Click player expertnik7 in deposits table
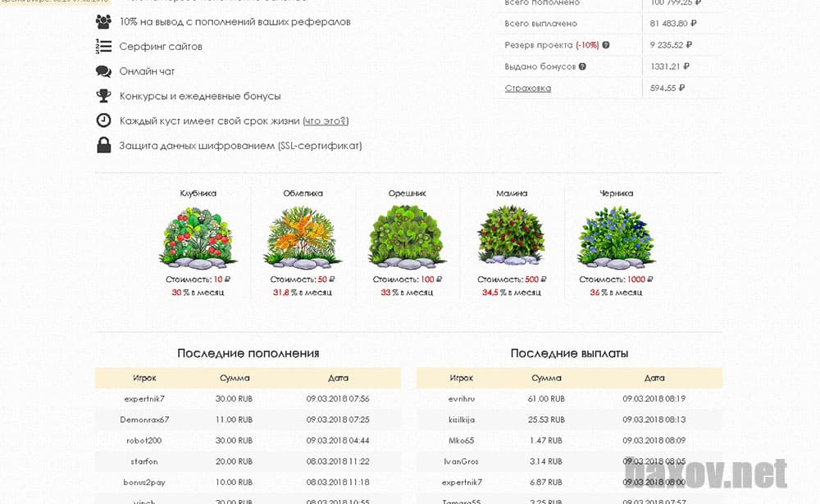Image resolution: width=820 pixels, height=504 pixels. tap(144, 399)
